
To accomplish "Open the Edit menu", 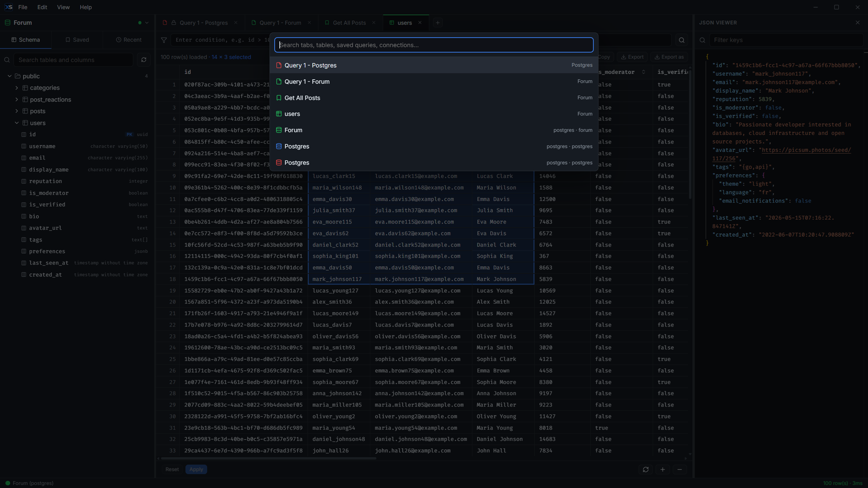I will coord(42,7).
